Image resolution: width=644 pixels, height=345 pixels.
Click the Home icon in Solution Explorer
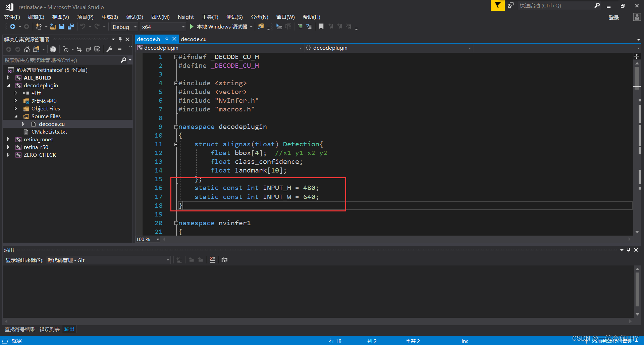27,49
